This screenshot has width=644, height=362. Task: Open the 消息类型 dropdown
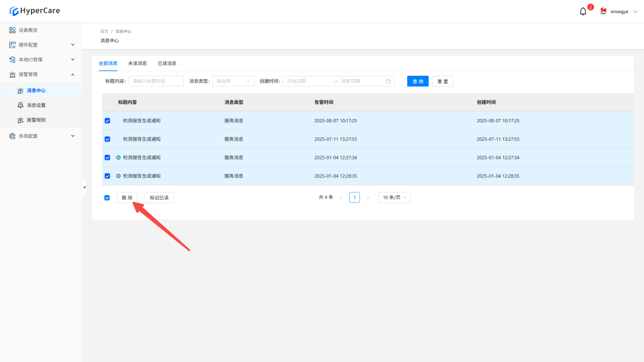(233, 81)
